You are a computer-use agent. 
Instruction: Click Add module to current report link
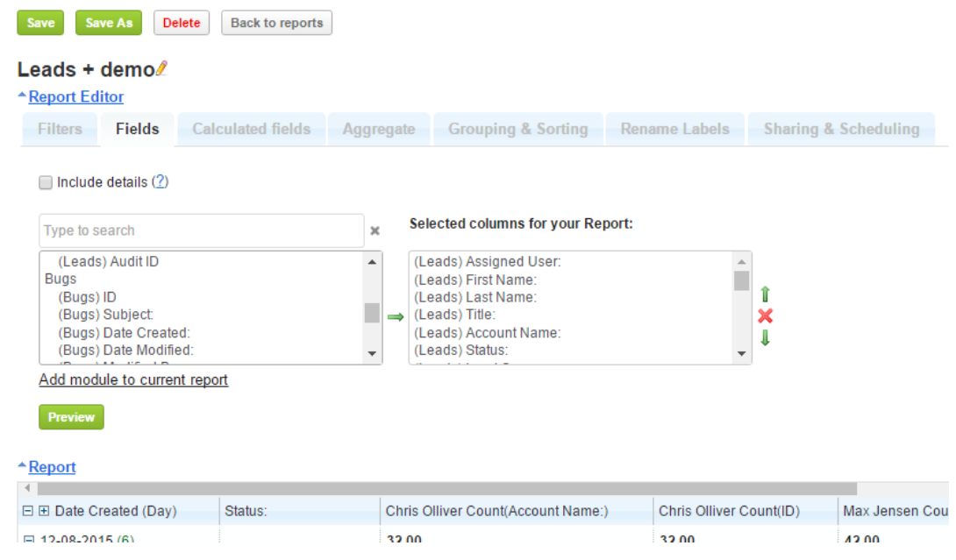tap(133, 380)
